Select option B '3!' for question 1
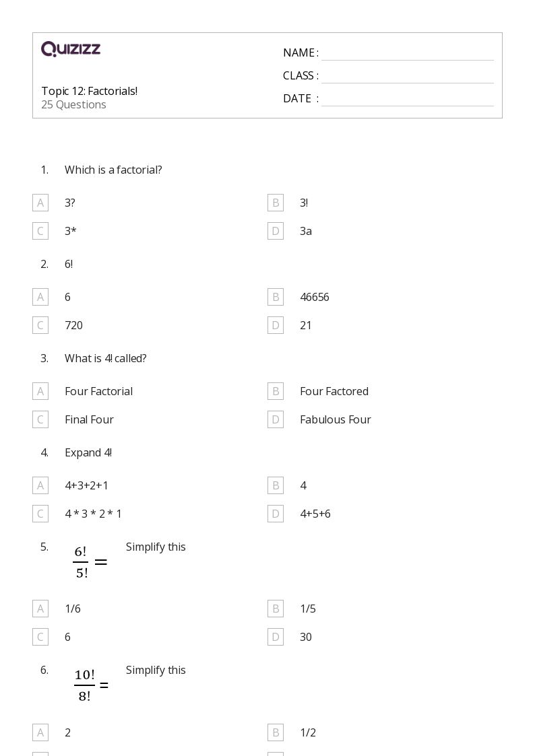Screen dimensions: 535x756 pos(276,203)
